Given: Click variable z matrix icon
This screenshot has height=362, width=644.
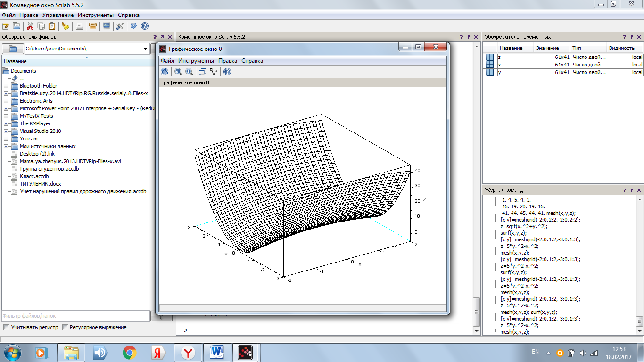Looking at the screenshot, I should point(490,57).
